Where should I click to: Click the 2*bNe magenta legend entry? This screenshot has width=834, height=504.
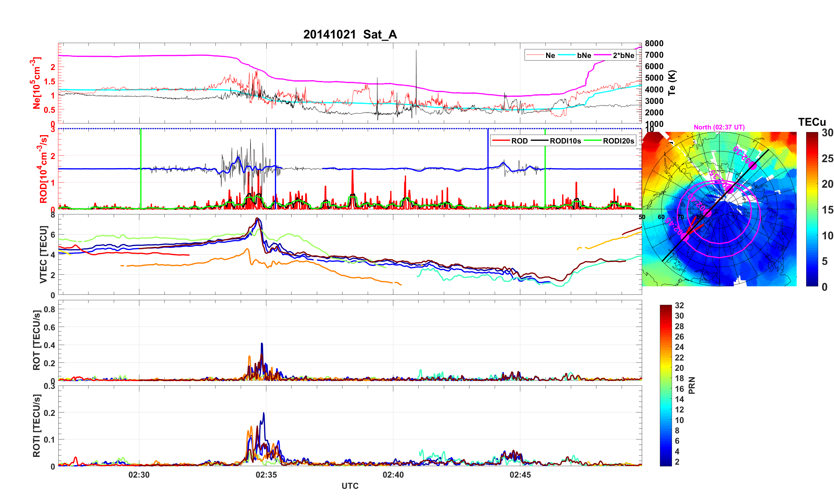(x=623, y=55)
